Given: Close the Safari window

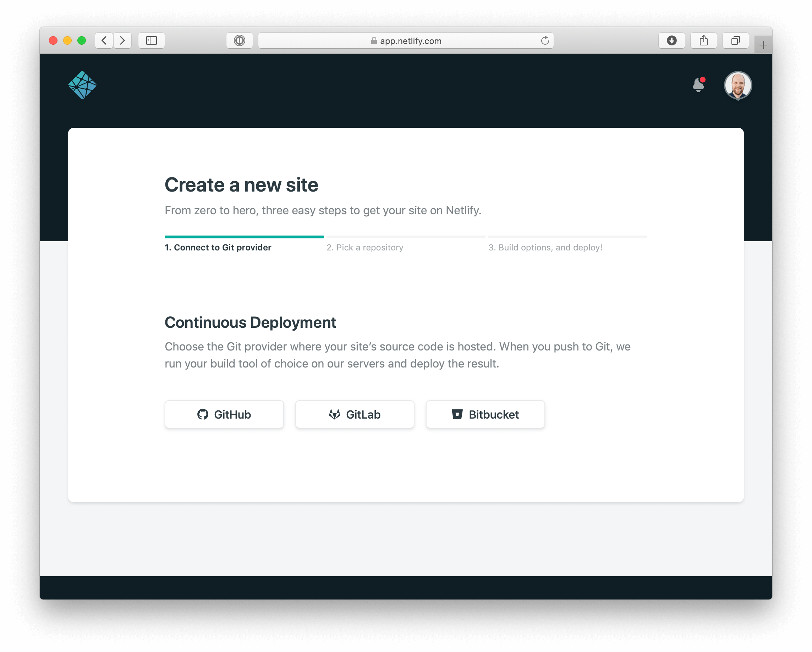Looking at the screenshot, I should pyautogui.click(x=53, y=41).
